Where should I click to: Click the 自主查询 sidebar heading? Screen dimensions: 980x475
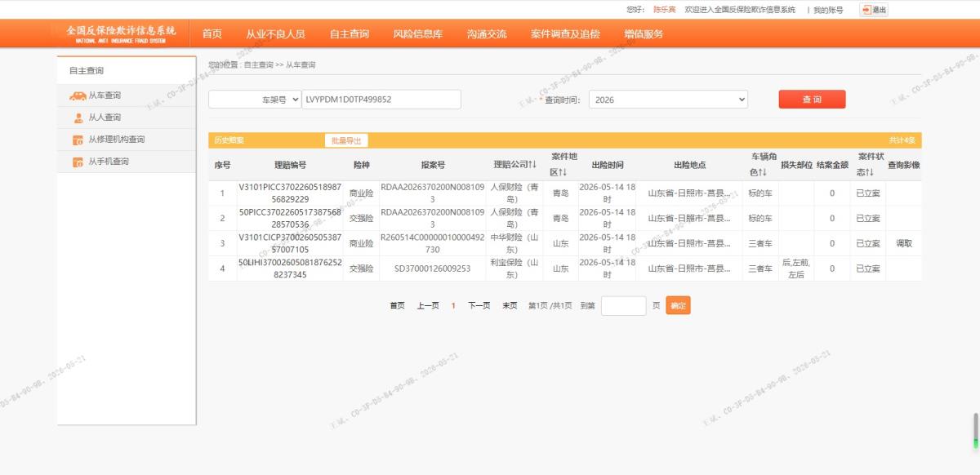tap(86, 71)
